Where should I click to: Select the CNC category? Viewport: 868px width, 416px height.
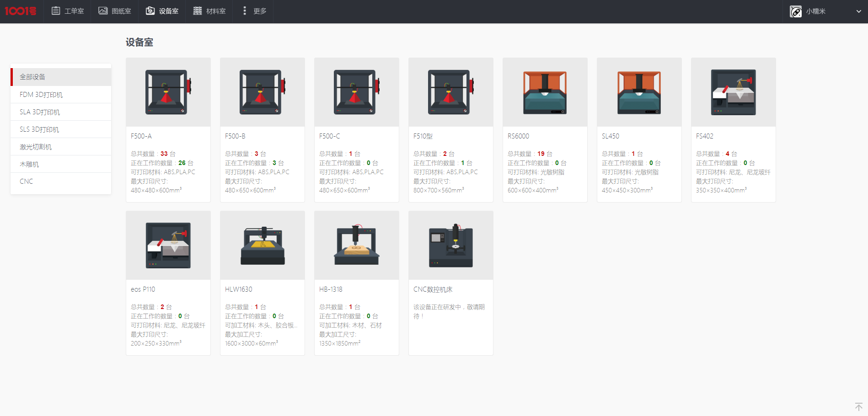(61, 181)
